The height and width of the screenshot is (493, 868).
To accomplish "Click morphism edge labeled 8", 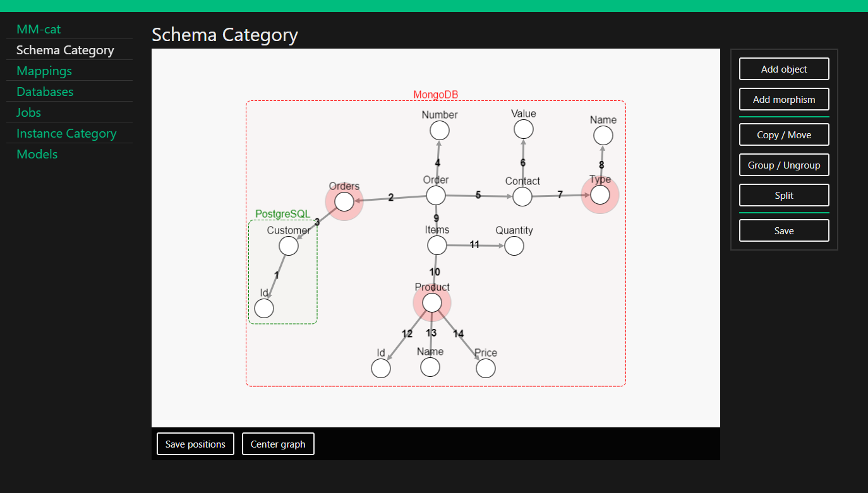I will (x=601, y=165).
